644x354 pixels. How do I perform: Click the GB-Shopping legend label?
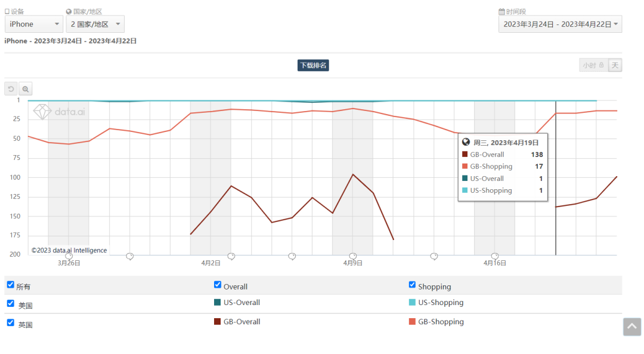pyautogui.click(x=441, y=322)
